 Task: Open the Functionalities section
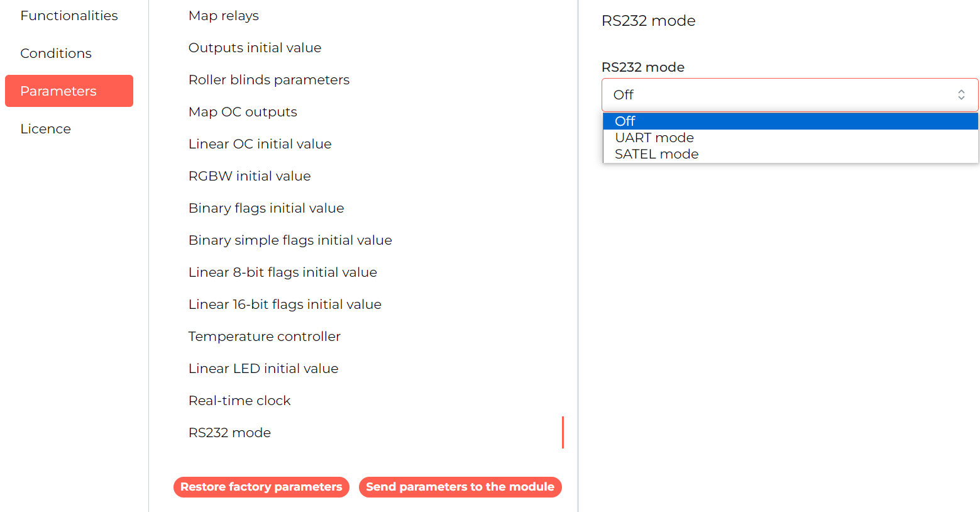(69, 16)
